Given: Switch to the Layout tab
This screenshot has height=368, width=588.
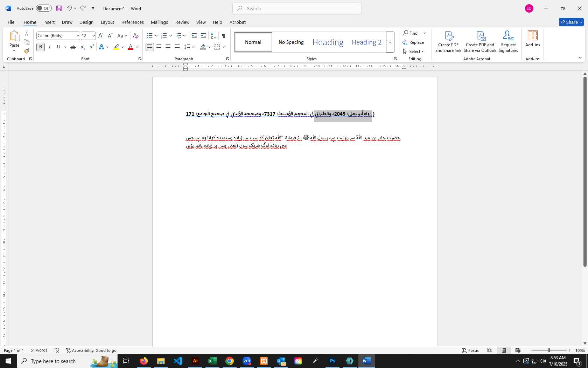Looking at the screenshot, I should point(107,22).
